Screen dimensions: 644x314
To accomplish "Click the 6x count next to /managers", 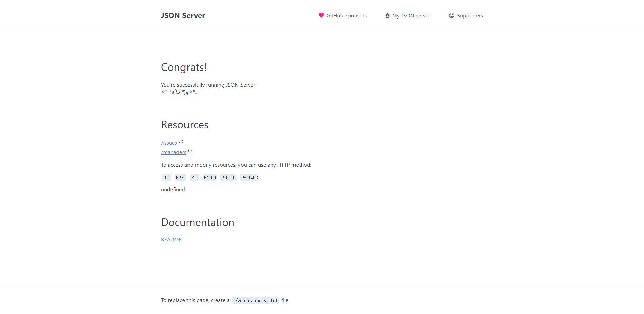I will 190,151.
